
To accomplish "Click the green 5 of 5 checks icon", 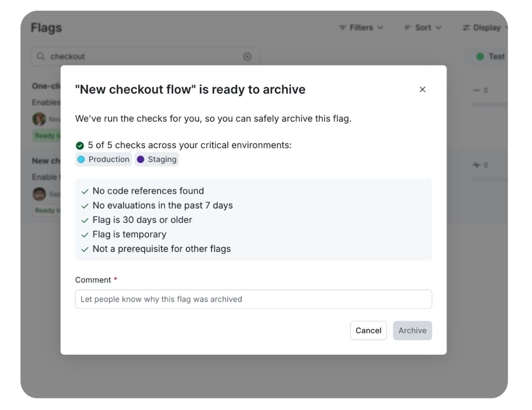I will pos(80,145).
